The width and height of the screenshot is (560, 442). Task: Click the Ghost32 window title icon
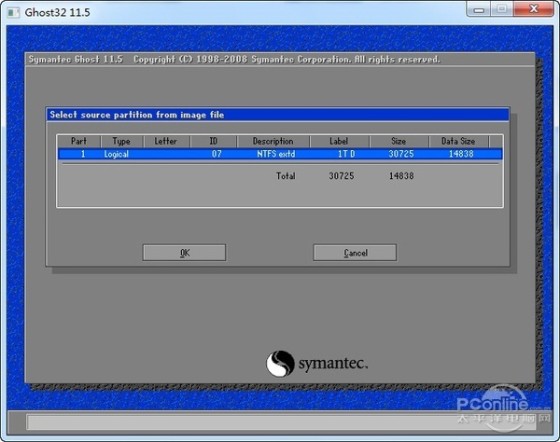click(13, 12)
